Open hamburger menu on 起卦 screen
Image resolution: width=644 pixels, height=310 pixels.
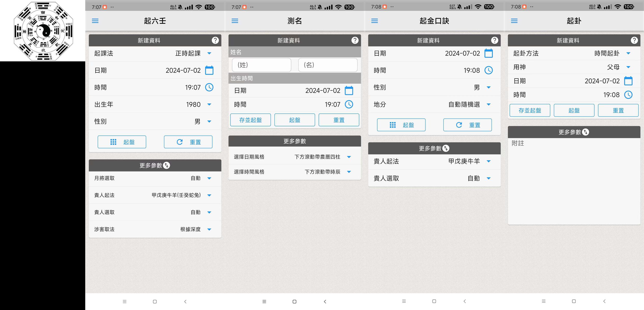tap(514, 21)
